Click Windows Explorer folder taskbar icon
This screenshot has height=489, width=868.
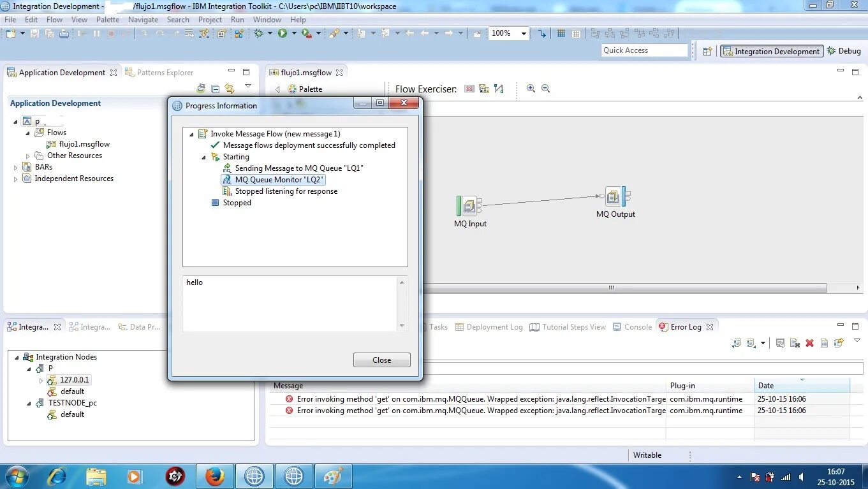[96, 476]
